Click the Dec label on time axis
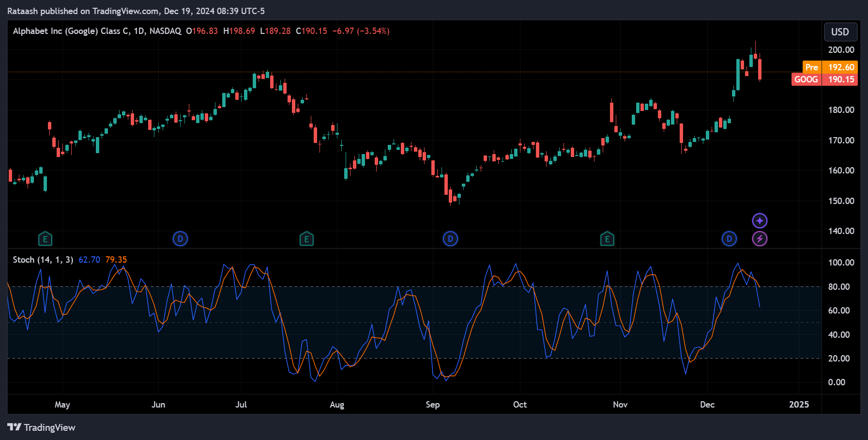Image resolution: width=868 pixels, height=440 pixels. point(707,405)
